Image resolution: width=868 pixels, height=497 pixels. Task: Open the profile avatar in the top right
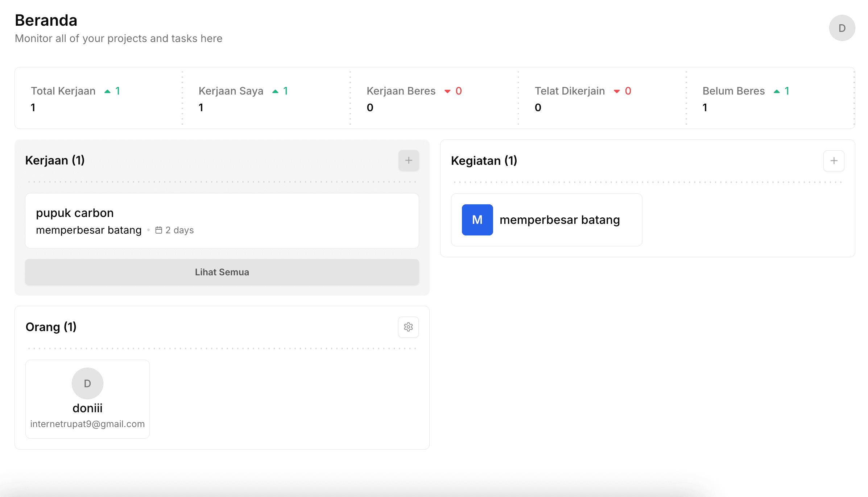[842, 28]
